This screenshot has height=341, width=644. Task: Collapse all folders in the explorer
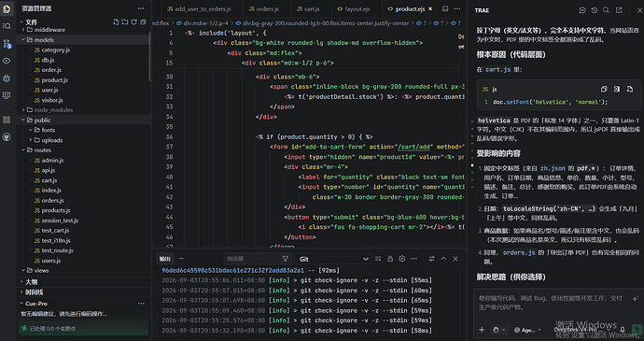[x=143, y=21]
